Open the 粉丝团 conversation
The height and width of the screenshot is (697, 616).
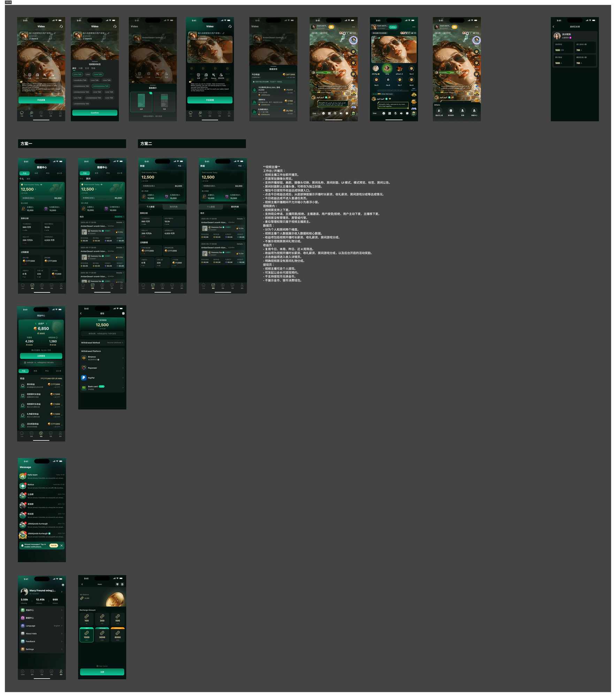click(42, 515)
